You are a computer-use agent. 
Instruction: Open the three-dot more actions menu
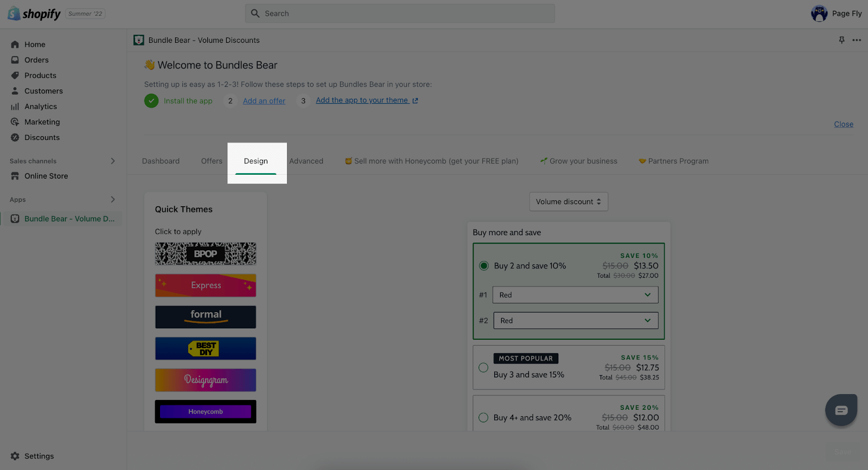pos(857,40)
